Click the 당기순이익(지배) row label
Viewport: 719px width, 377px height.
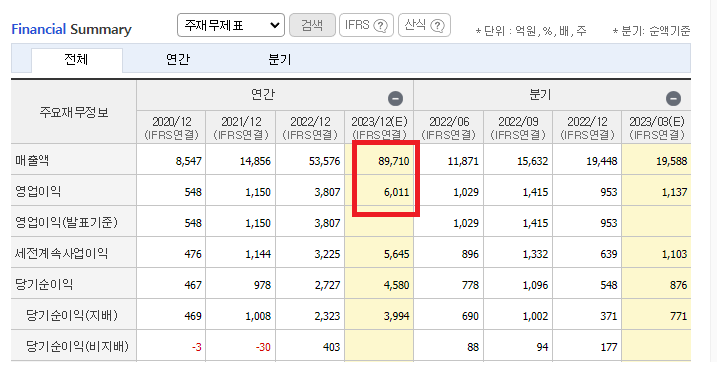tap(72, 316)
